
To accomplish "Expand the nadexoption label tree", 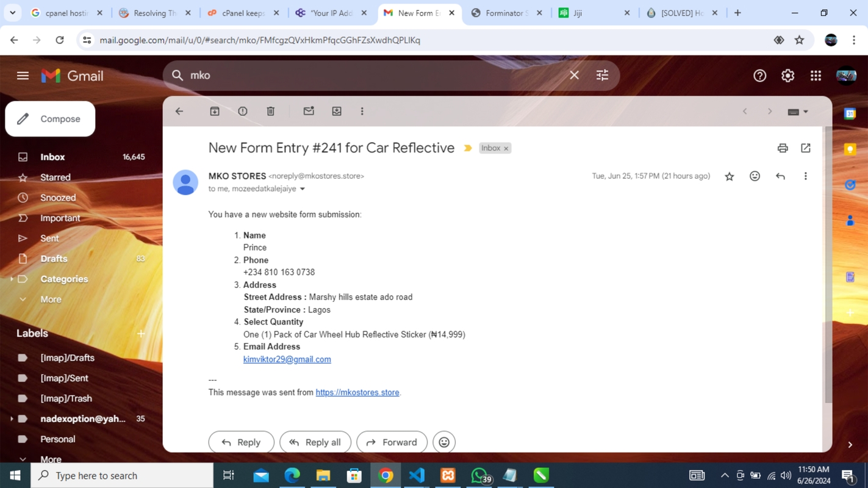I will tap(12, 419).
